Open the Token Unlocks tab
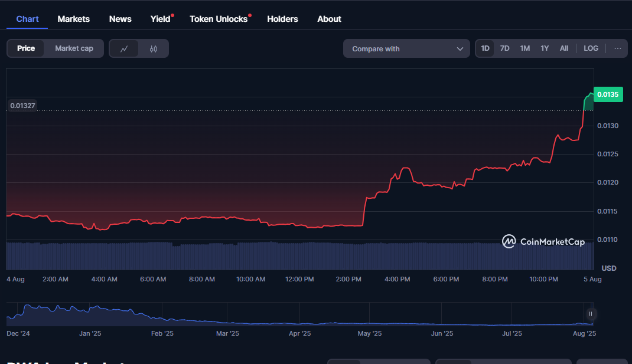 click(219, 19)
